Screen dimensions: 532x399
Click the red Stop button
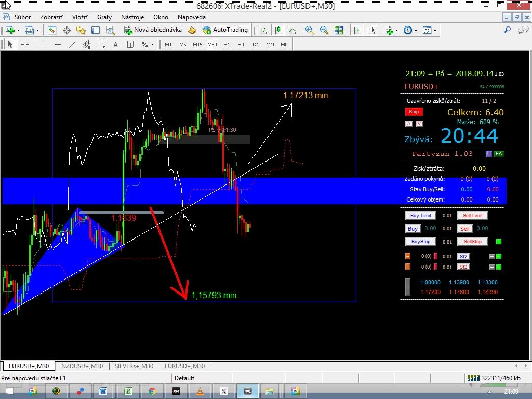click(414, 112)
